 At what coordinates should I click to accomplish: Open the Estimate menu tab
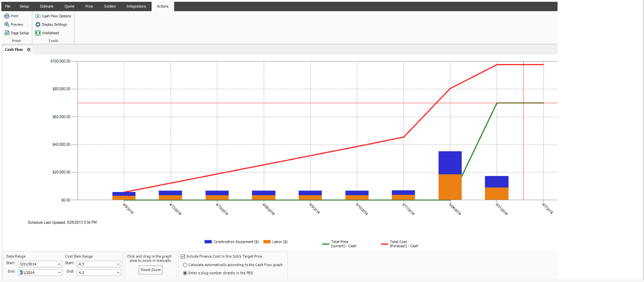click(46, 6)
